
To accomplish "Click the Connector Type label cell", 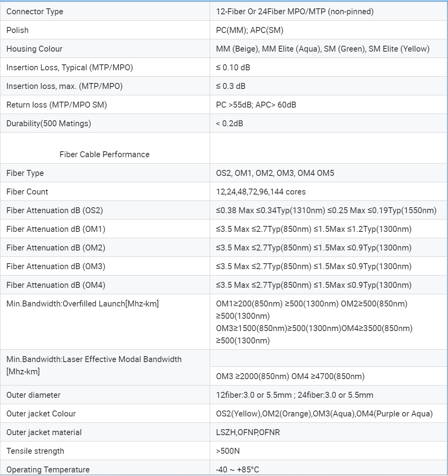I will click(35, 12).
